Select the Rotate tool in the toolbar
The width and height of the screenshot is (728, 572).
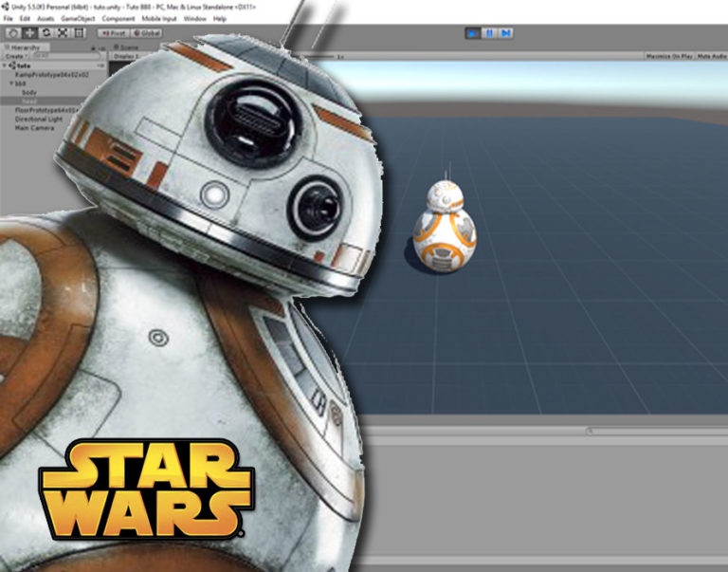coord(46,33)
